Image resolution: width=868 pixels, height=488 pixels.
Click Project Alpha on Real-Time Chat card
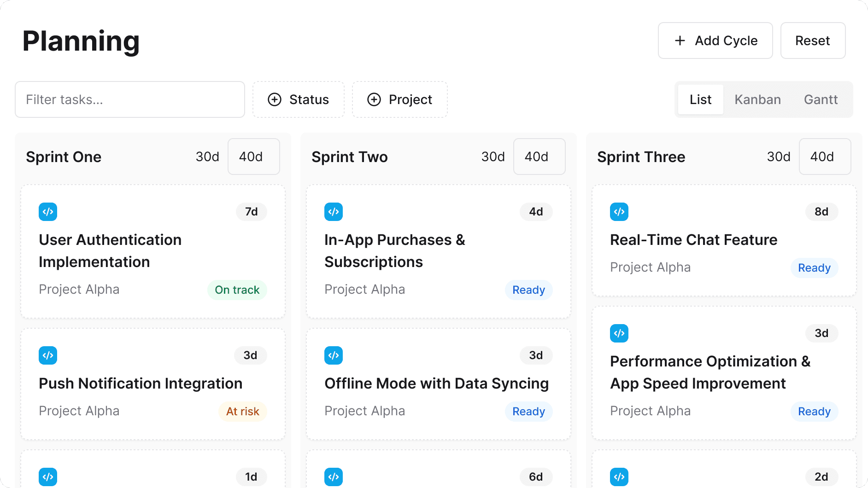click(x=651, y=267)
